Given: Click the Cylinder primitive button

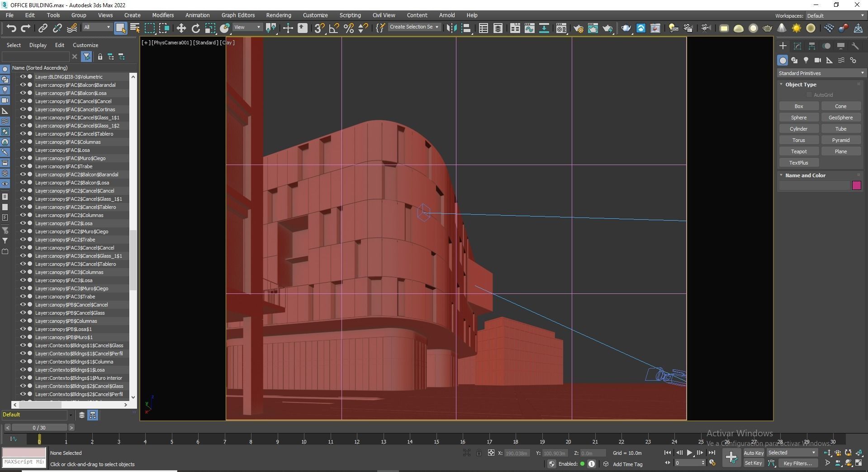Looking at the screenshot, I should pyautogui.click(x=798, y=129).
